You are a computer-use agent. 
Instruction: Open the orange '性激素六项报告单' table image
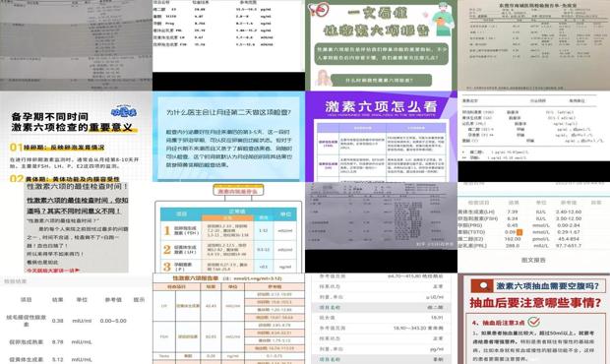pyautogui.click(x=228, y=319)
